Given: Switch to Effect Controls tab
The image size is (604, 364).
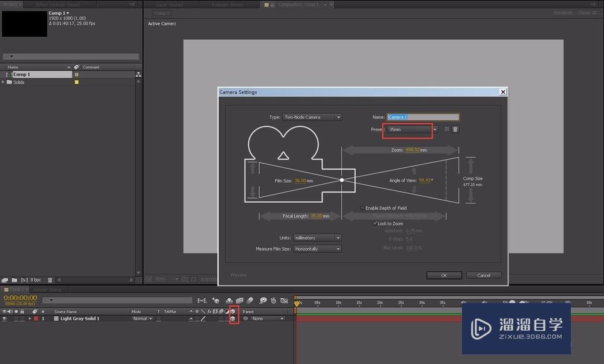Looking at the screenshot, I should (x=58, y=5).
